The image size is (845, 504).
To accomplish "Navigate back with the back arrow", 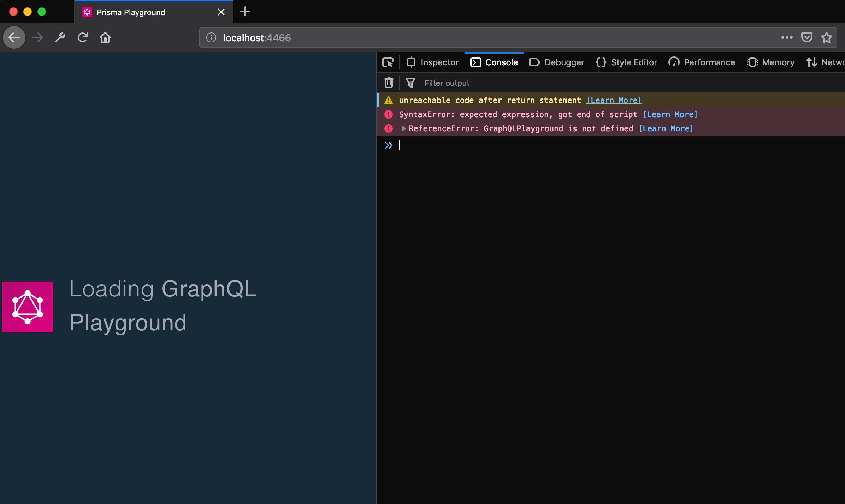I will (x=14, y=37).
